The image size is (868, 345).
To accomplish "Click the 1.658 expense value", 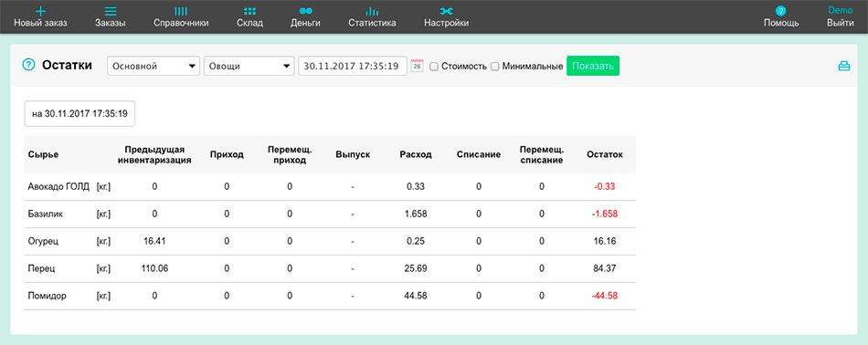I will 416,214.
